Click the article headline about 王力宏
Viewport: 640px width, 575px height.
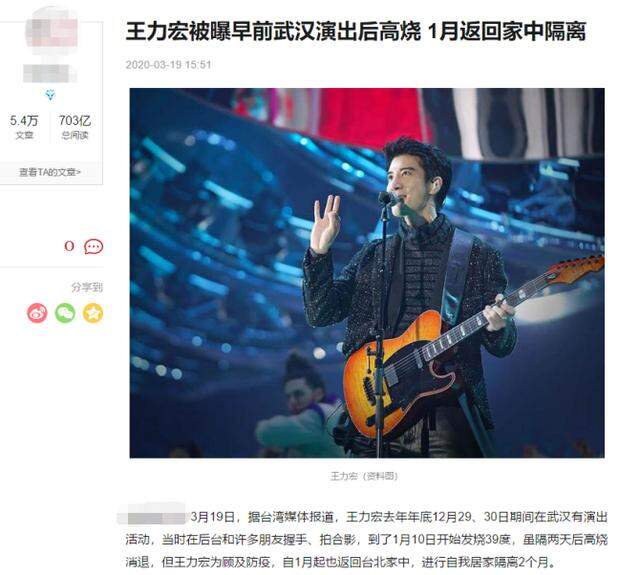[356, 31]
